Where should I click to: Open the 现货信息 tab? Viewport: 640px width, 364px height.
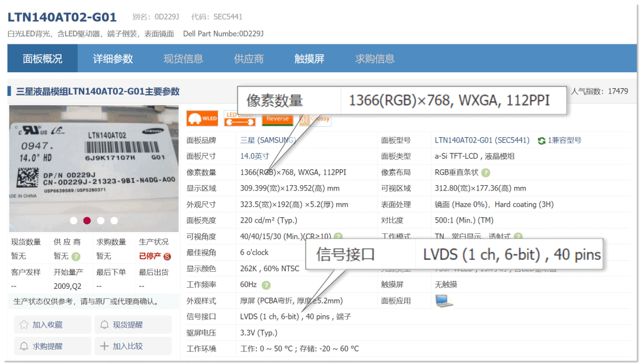pyautogui.click(x=183, y=59)
